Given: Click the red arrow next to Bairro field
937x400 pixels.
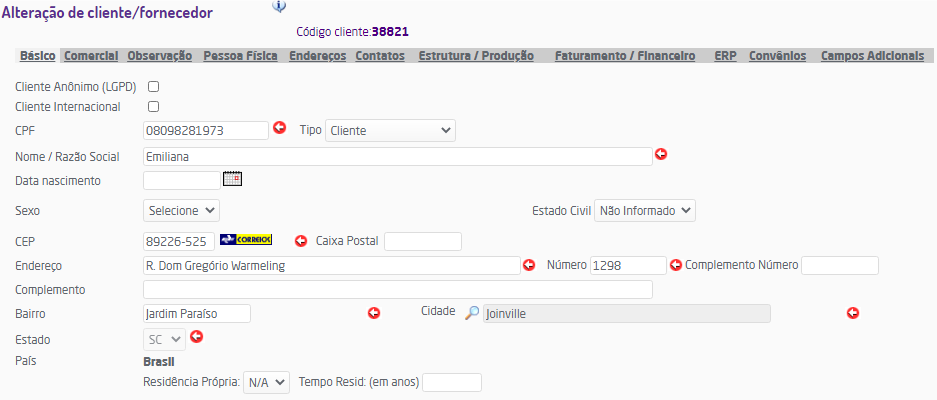Looking at the screenshot, I should [x=375, y=313].
